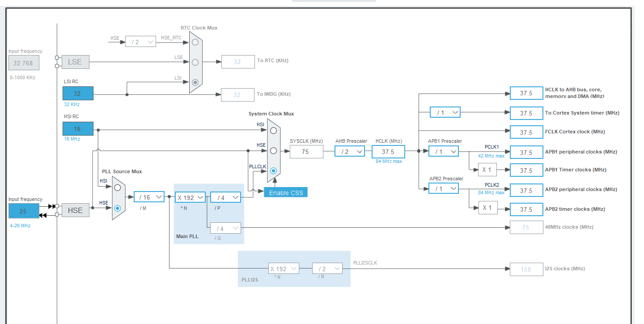The image size is (644, 324).
Task: Click the PLLI2S block label
Action: [x=250, y=279]
